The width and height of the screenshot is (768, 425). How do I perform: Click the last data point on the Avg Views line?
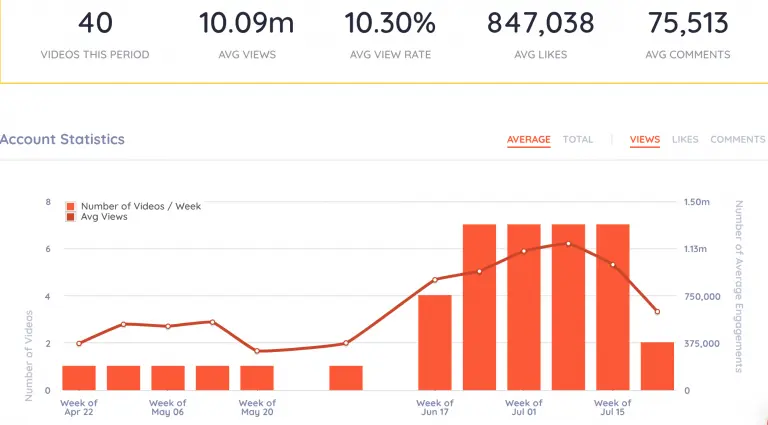pyautogui.click(x=657, y=312)
